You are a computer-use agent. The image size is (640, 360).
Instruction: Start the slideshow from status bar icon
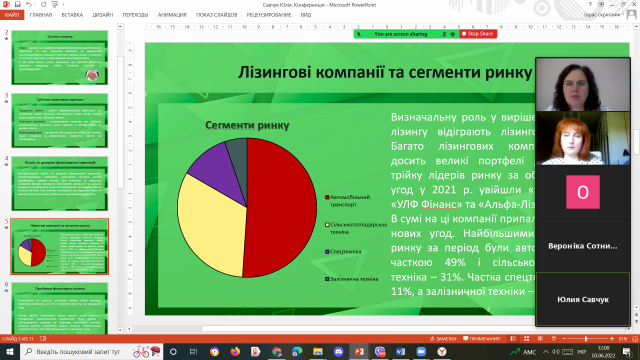pyautogui.click(x=553, y=339)
